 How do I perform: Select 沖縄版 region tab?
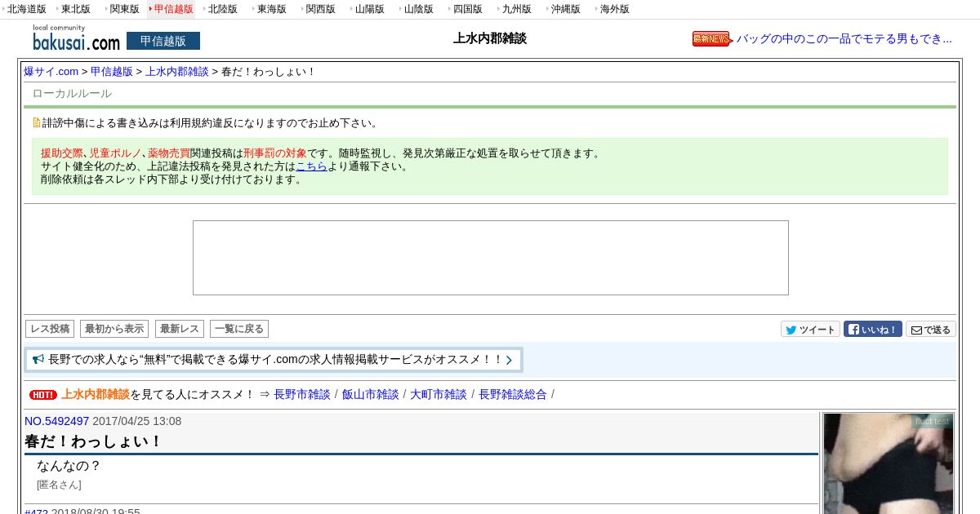[565, 9]
